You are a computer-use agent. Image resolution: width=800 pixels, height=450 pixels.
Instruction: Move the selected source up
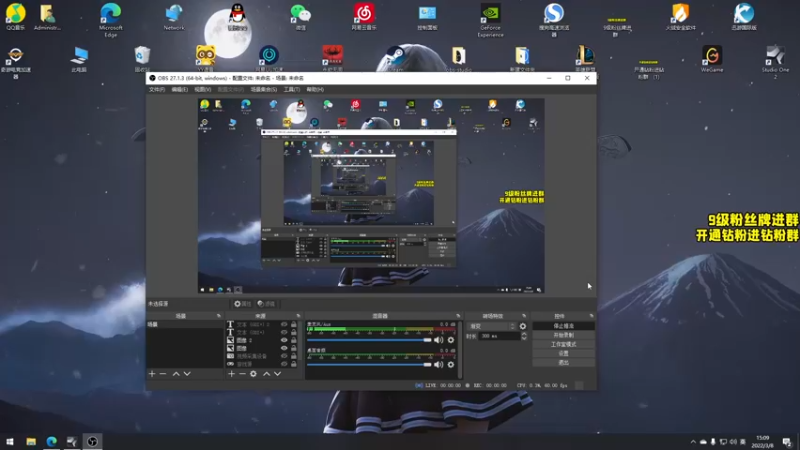[x=266, y=374]
